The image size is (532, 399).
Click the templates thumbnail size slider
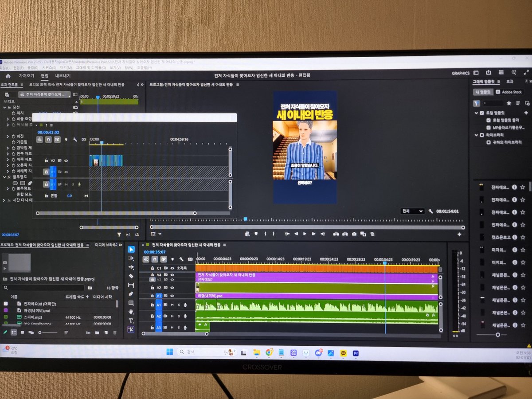(497, 335)
